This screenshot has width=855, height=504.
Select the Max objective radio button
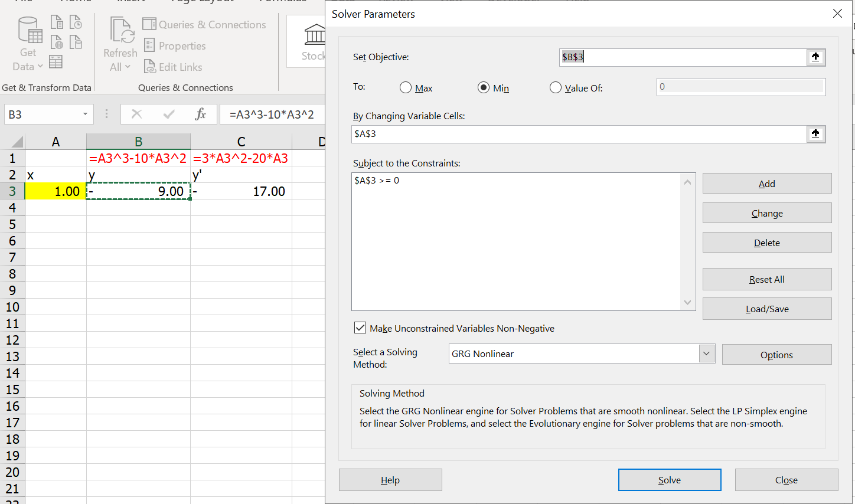[x=406, y=87]
